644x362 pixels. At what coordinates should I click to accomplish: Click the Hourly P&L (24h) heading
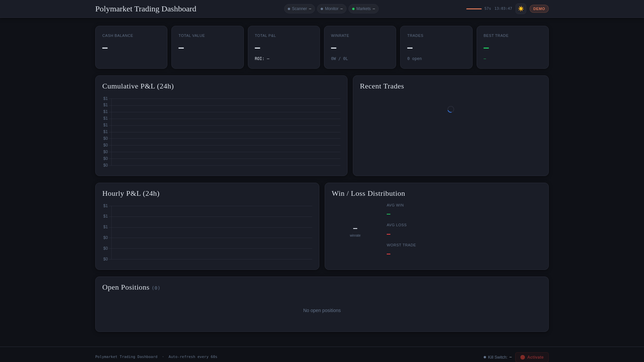click(x=131, y=193)
